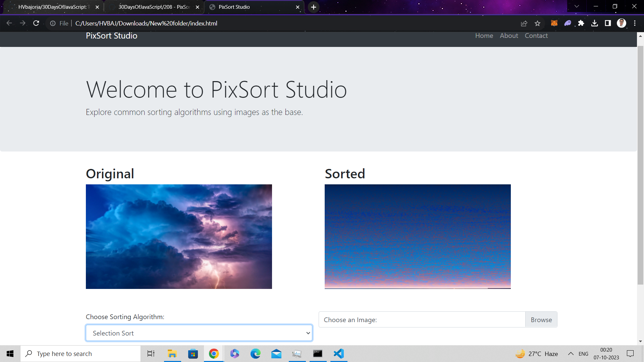Click the new tab plus button
This screenshot has height=362, width=644.
pyautogui.click(x=313, y=7)
